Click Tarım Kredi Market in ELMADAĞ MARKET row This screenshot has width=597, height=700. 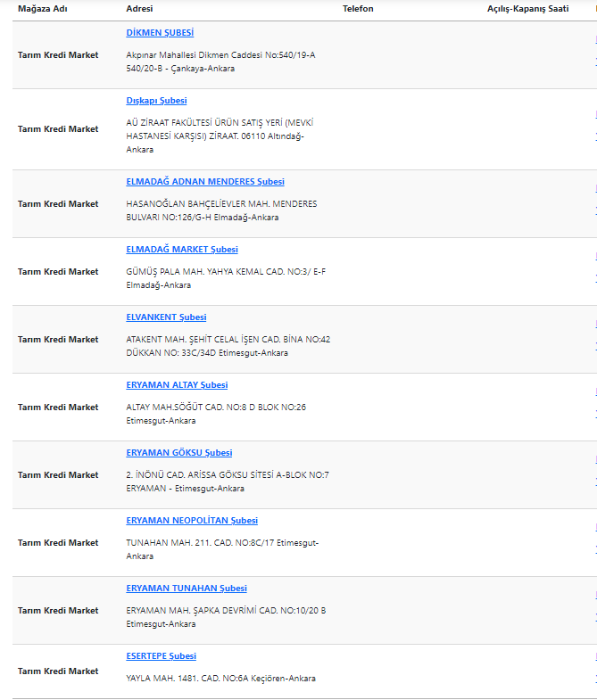coord(58,272)
